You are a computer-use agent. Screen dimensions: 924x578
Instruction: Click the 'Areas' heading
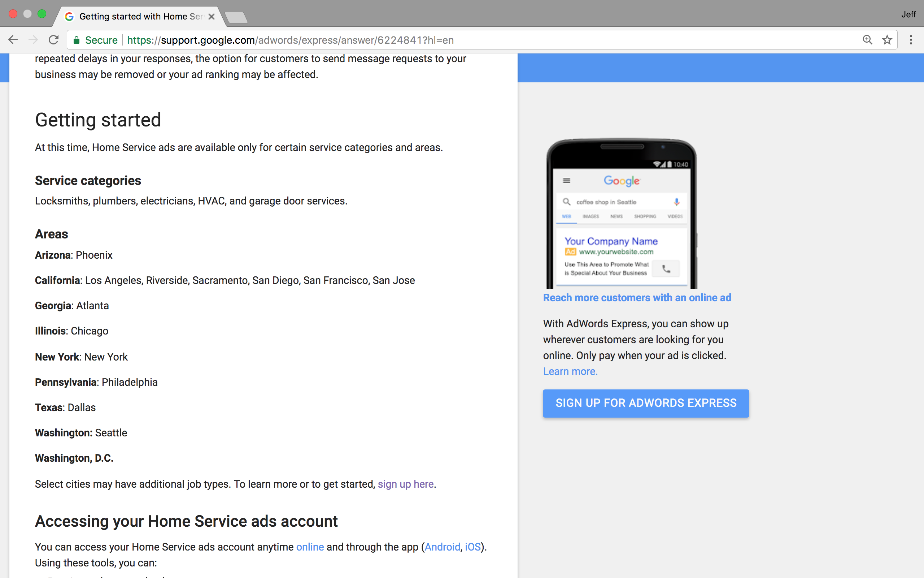point(52,234)
